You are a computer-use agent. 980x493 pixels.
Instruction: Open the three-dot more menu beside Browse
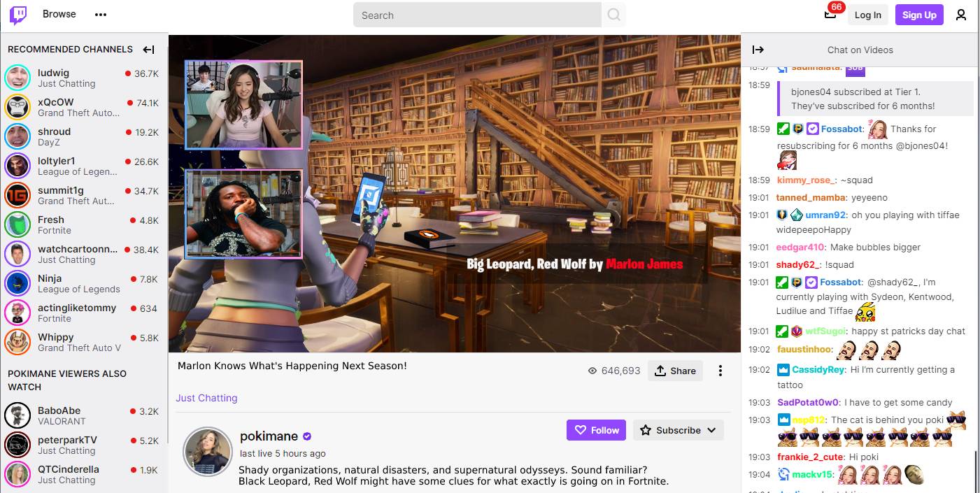[x=101, y=15]
